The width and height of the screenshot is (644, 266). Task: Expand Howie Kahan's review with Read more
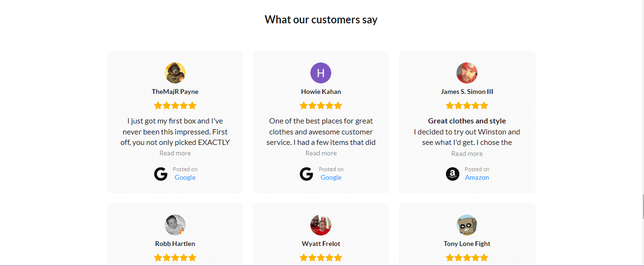click(321, 153)
